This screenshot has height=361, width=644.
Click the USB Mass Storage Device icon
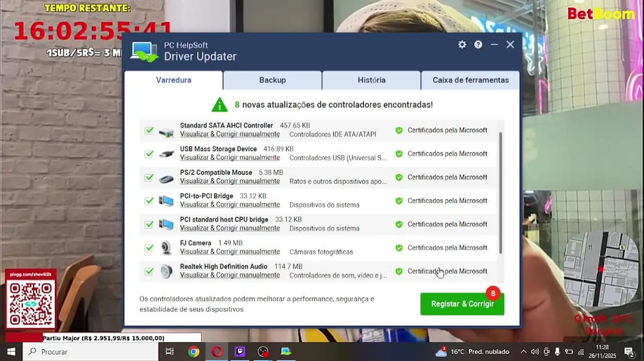coord(166,154)
